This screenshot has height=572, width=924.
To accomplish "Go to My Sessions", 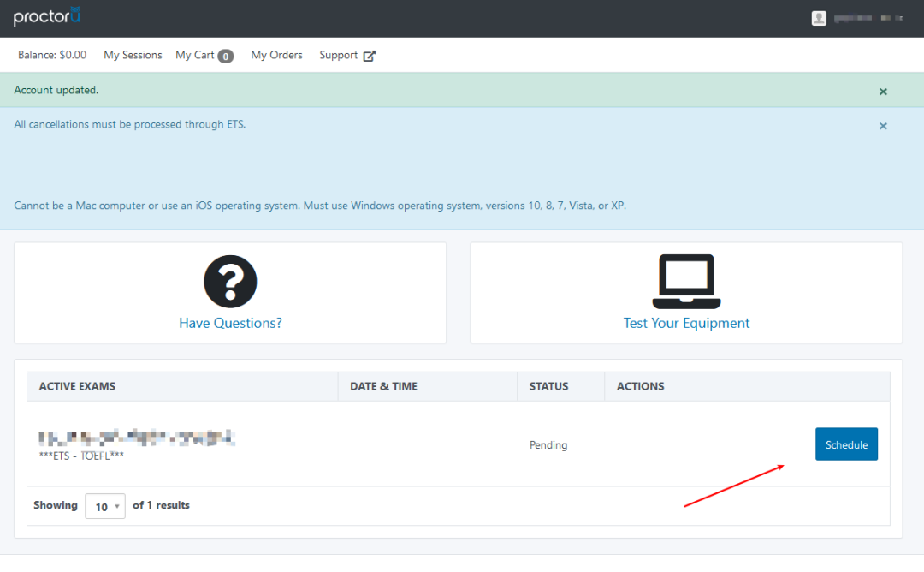I will click(133, 55).
